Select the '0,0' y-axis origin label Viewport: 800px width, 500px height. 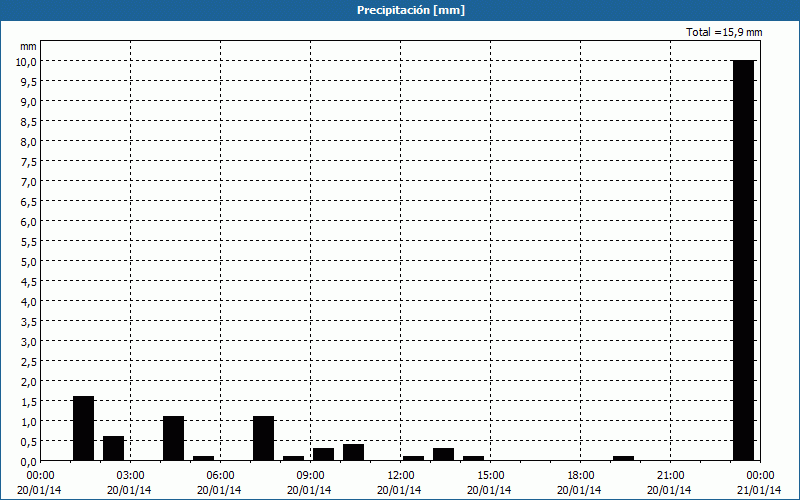coord(29,461)
